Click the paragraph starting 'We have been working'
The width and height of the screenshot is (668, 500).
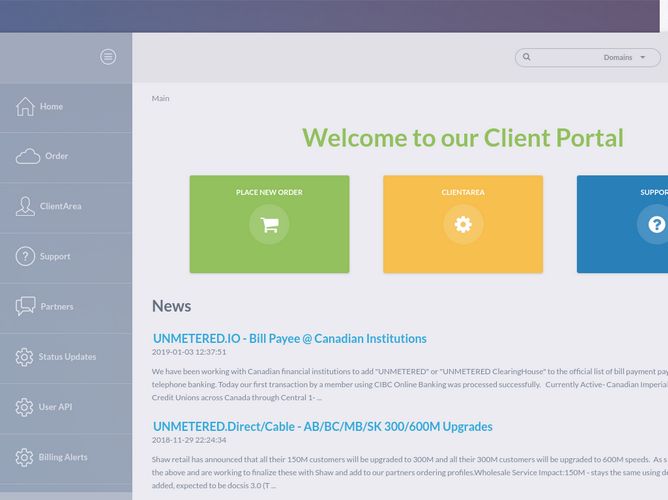(x=410, y=385)
